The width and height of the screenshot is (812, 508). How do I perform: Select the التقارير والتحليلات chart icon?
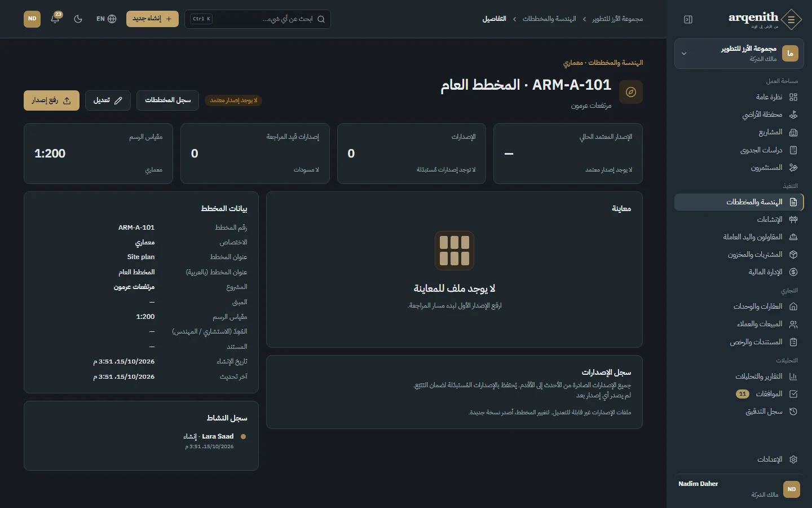click(x=793, y=376)
